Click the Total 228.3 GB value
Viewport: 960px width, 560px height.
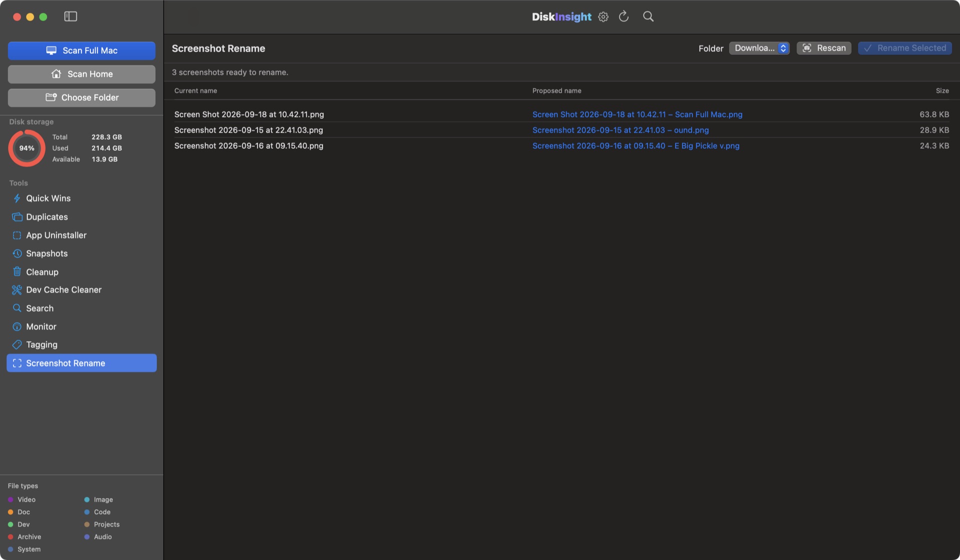[106, 137]
